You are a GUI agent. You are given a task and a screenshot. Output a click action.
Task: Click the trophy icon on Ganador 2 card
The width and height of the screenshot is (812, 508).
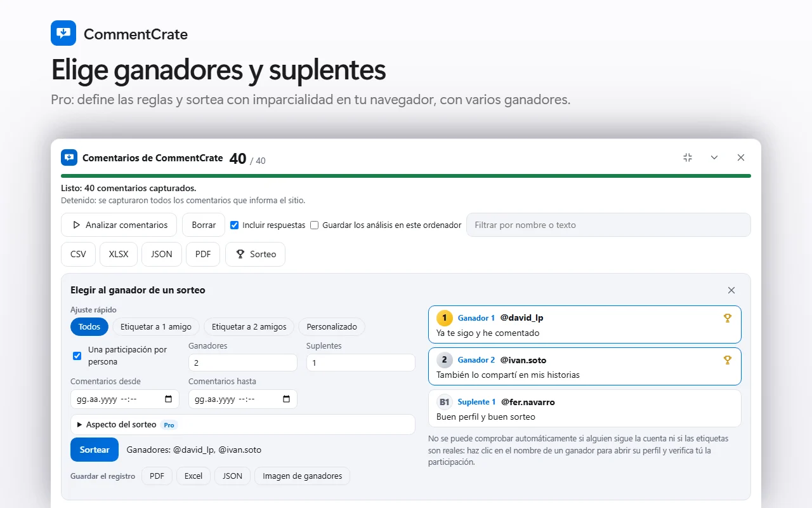(728, 359)
